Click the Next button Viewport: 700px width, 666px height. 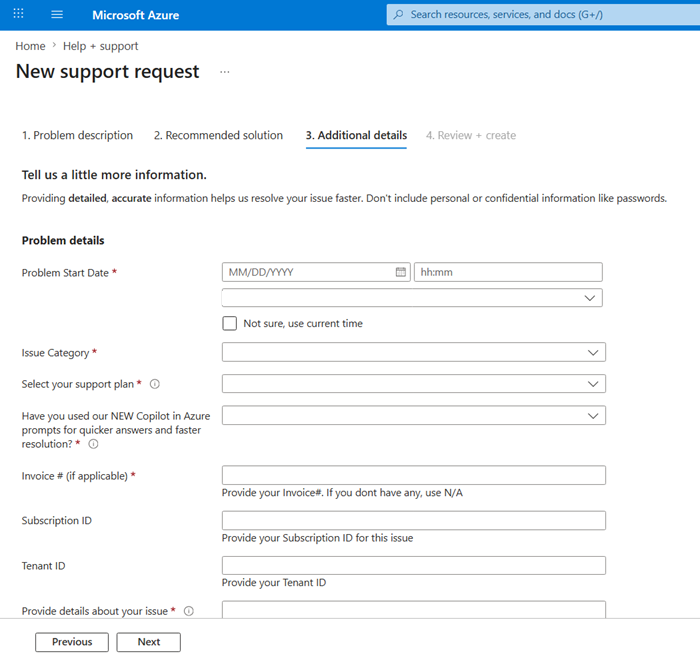coord(149,642)
